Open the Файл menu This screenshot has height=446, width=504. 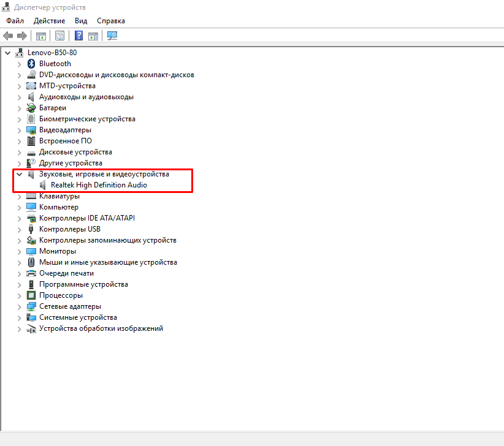(x=15, y=21)
